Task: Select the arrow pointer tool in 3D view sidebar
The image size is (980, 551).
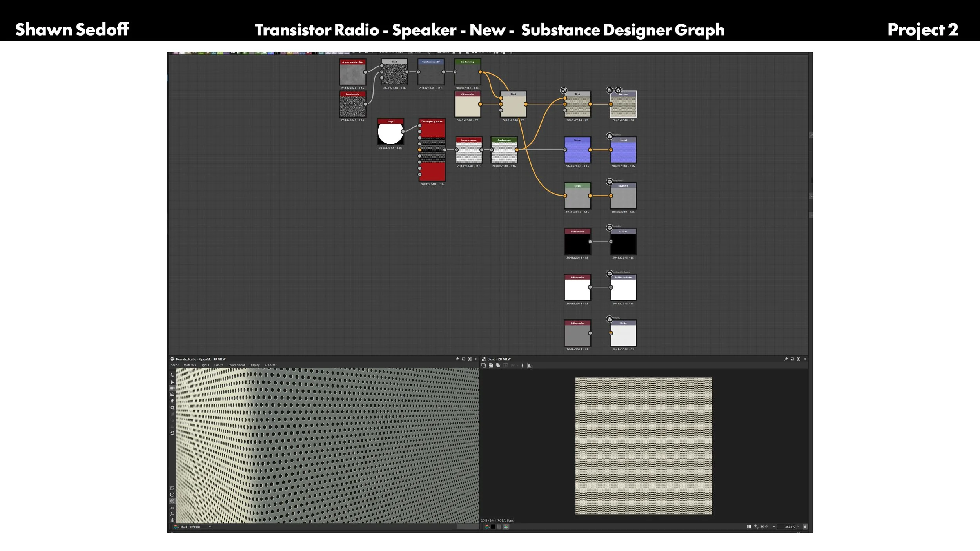Action: [172, 382]
